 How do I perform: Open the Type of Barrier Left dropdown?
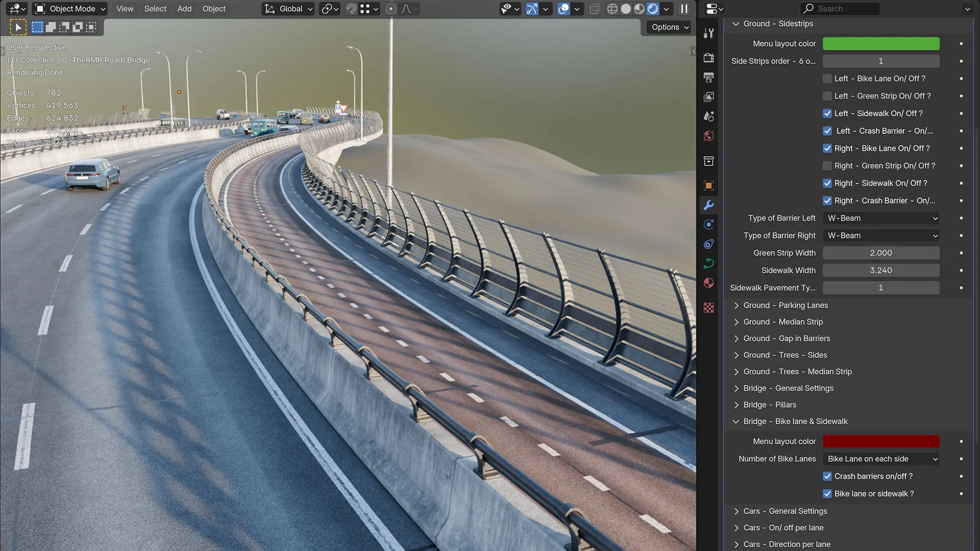880,218
